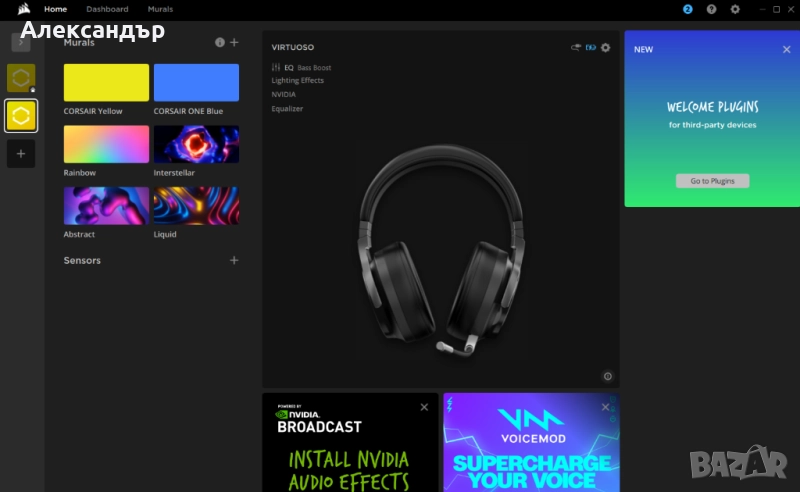Viewport: 800px width, 492px height.
Task: Choose the Interstellar mural thumbnail
Action: (196, 144)
